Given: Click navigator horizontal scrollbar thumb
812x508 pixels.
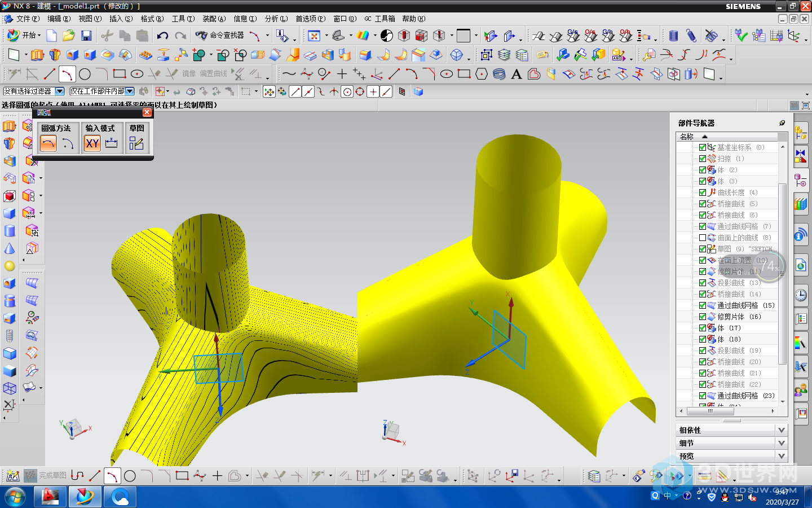Looking at the screenshot, I should (x=710, y=411).
